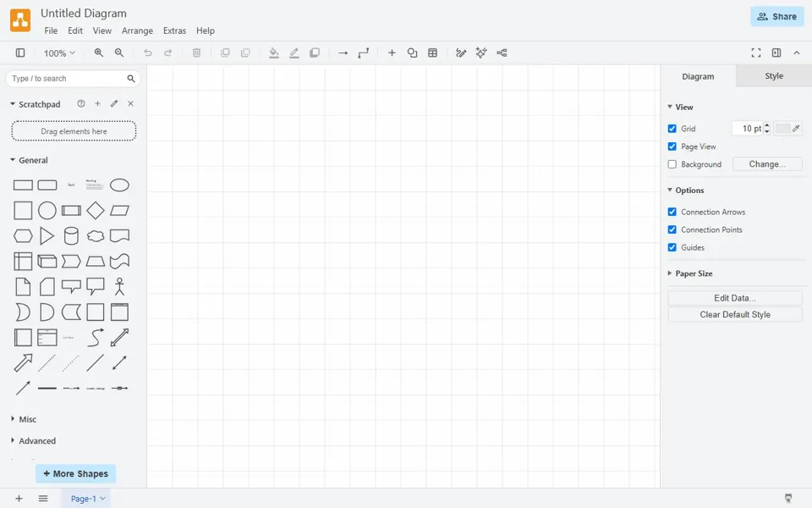Screen dimensions: 812x508
Task: Add item to Scratchpad with plus
Action: pyautogui.click(x=97, y=103)
